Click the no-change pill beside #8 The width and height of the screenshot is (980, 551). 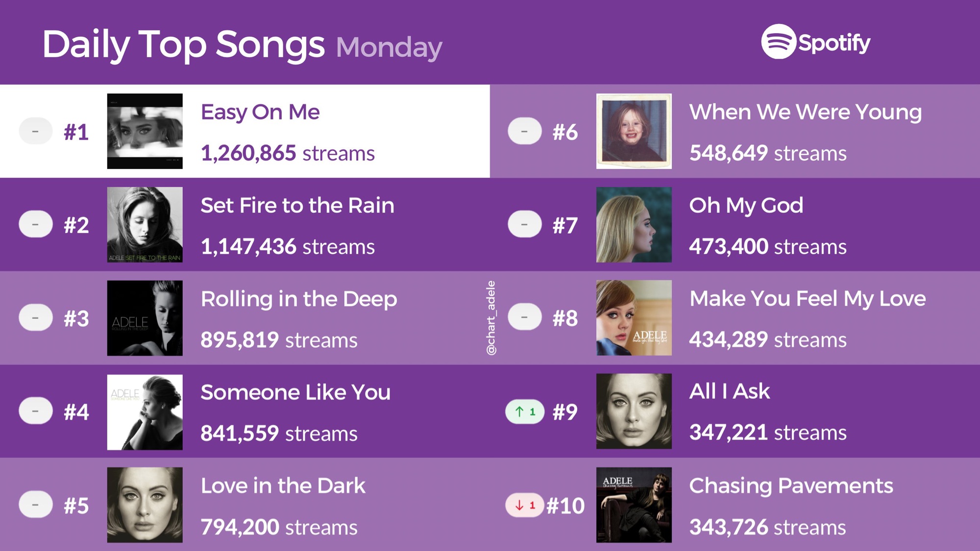[525, 317]
